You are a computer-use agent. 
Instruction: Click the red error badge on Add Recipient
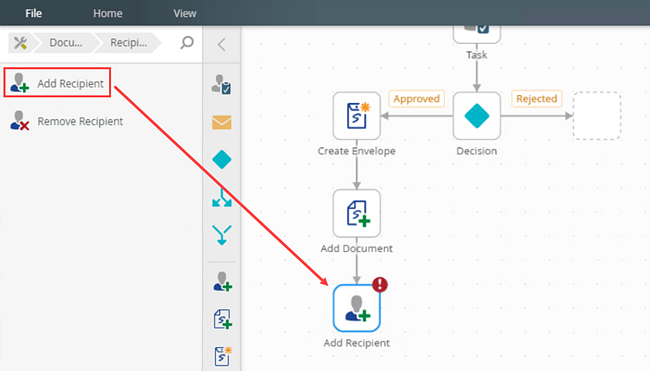(x=380, y=284)
